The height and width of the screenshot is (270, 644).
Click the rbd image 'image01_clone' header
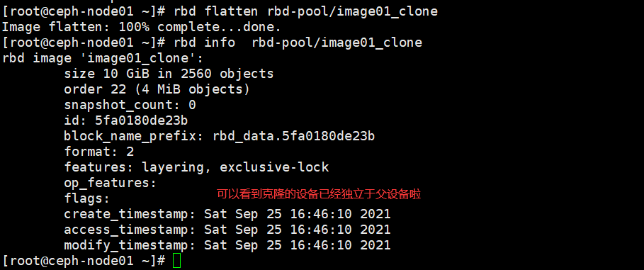(x=103, y=58)
